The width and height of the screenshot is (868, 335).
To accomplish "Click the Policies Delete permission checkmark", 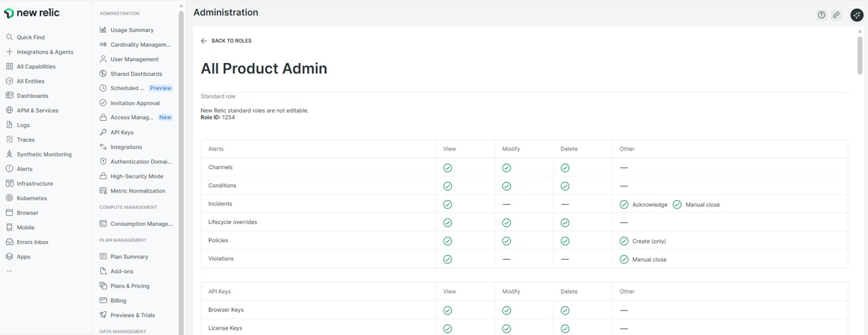I will click(565, 241).
